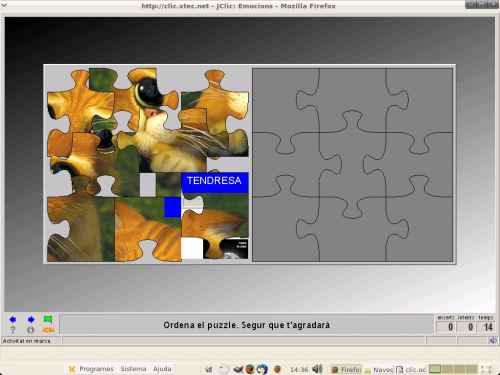Toggle JClic sound with the speaker icon
The image size is (500, 375).
[493, 340]
